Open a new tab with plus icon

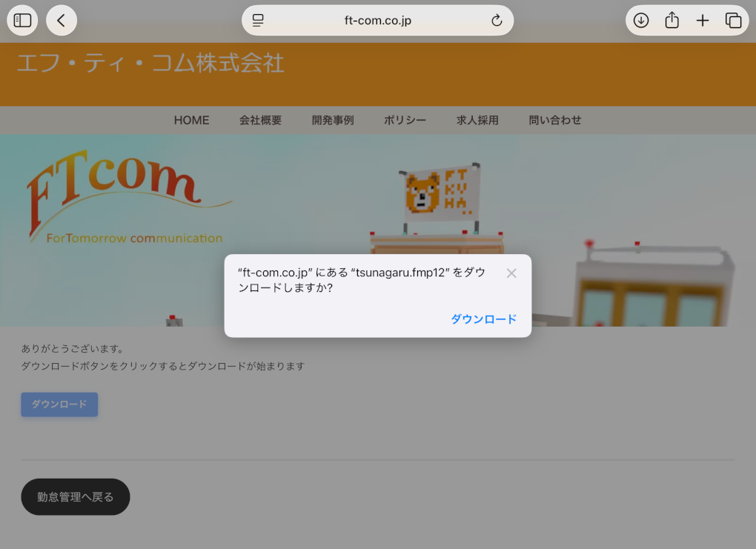(703, 21)
